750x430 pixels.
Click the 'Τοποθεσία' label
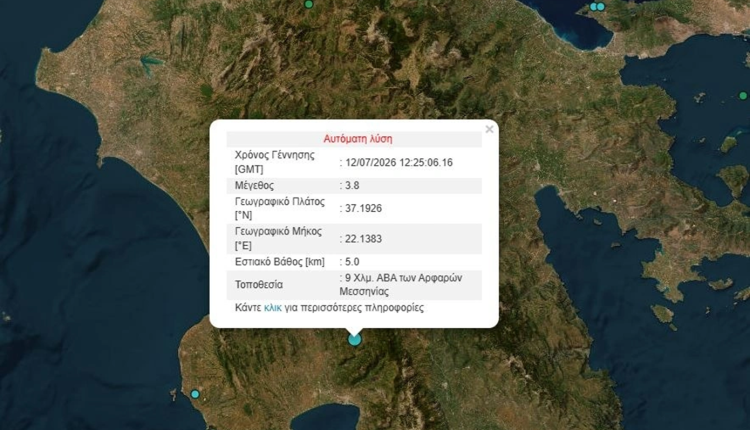259,285
